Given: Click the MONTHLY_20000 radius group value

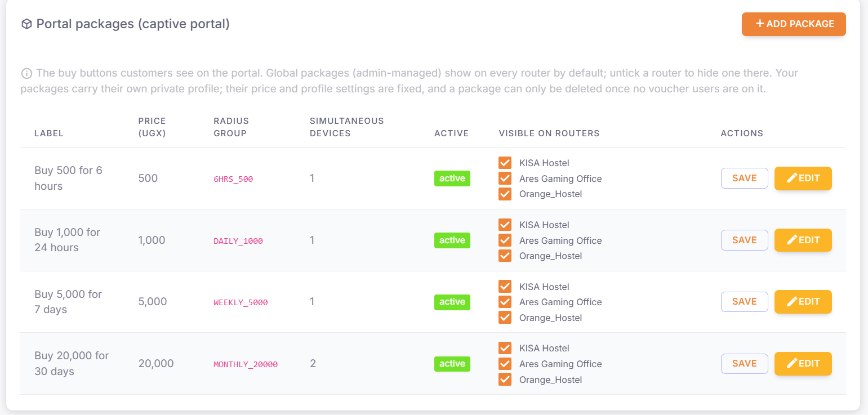Looking at the screenshot, I should 246,364.
